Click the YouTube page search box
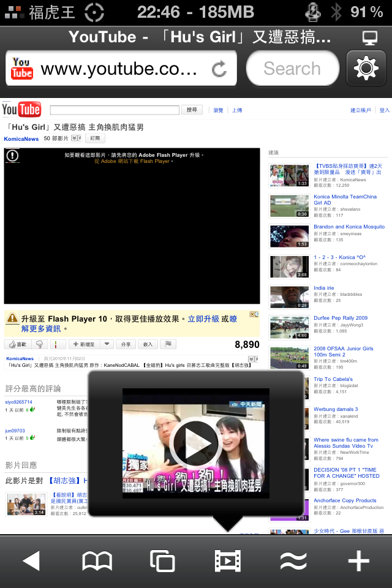The image size is (392, 588). click(x=115, y=110)
